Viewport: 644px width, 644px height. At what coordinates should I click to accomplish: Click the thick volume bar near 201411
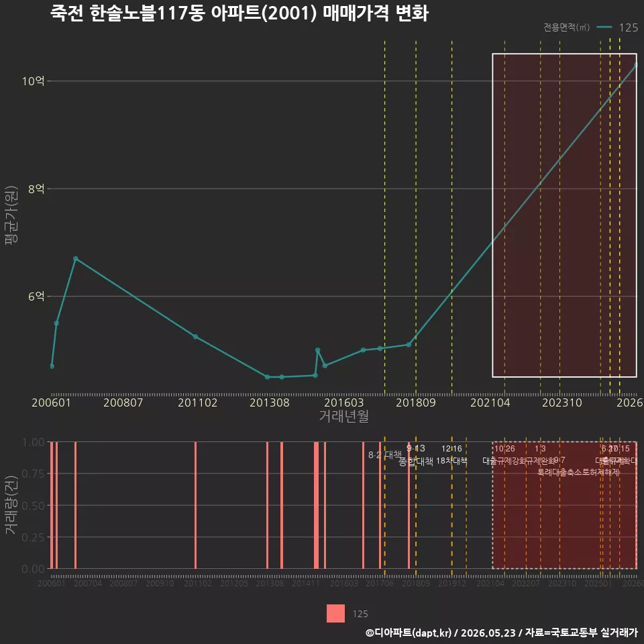[316, 505]
